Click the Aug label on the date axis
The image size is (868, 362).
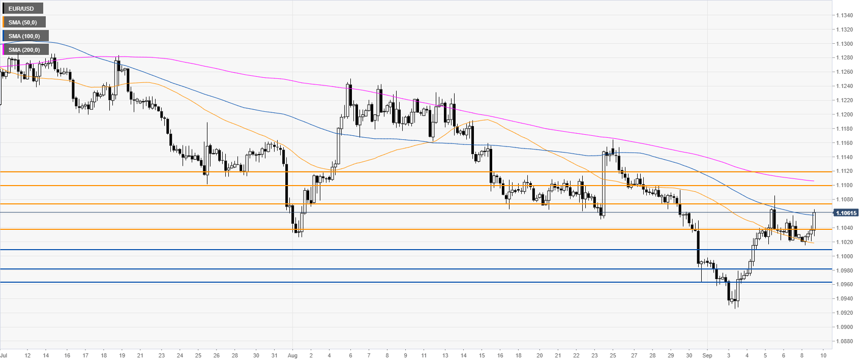tap(292, 355)
